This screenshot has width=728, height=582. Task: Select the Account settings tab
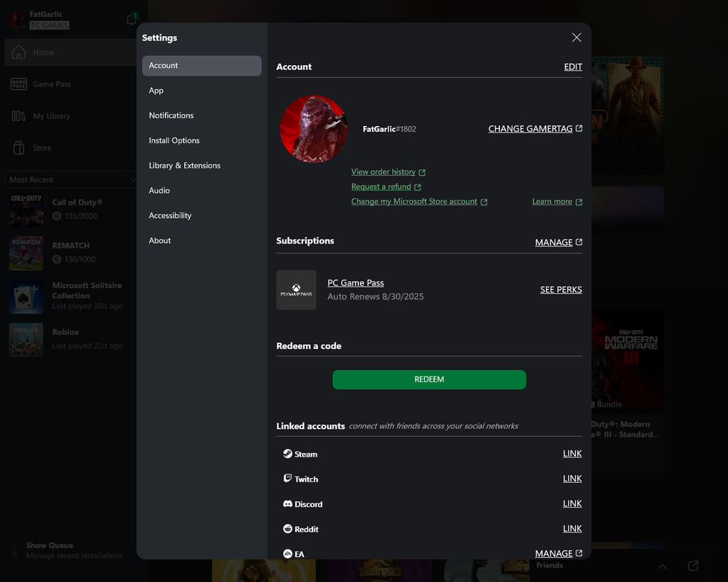(x=202, y=65)
